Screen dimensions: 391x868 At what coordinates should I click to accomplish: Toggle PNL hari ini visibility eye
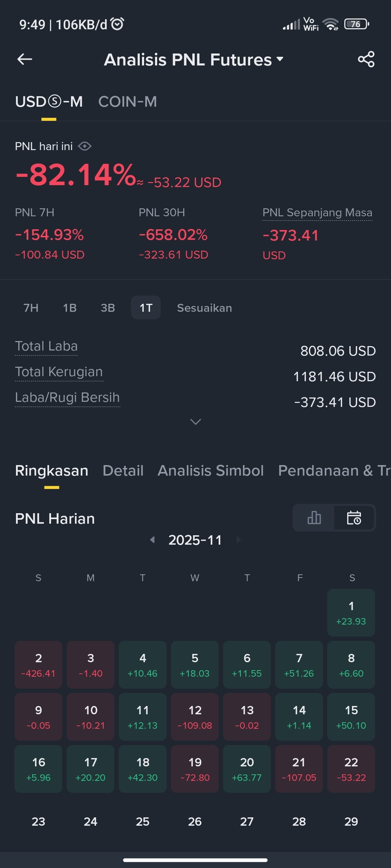pos(84,146)
